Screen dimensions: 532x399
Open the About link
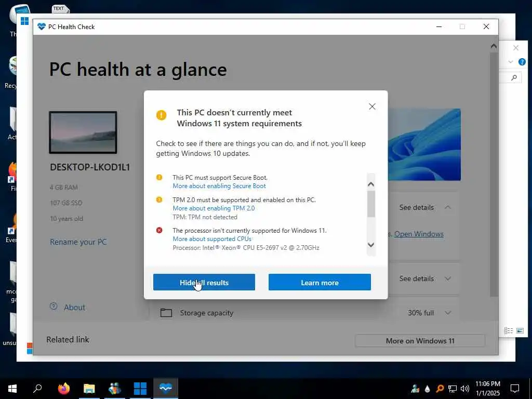(74, 308)
